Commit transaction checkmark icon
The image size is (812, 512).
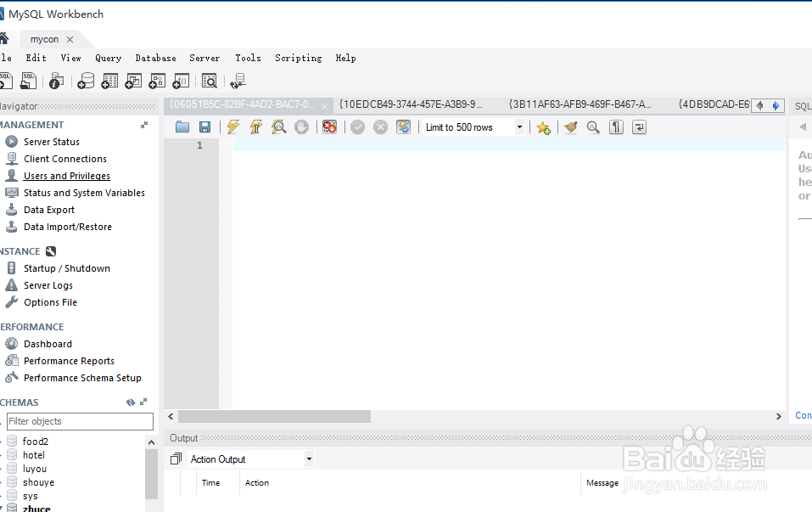tap(357, 127)
